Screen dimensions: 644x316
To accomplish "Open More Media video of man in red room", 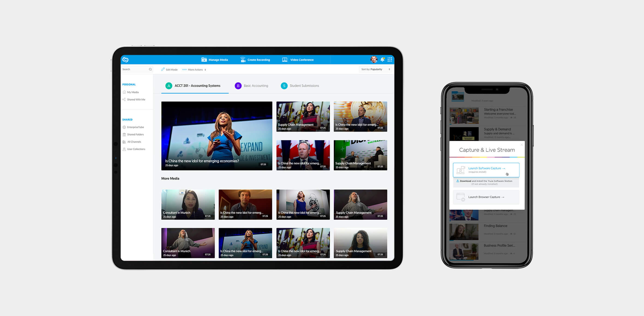I will tap(245, 204).
